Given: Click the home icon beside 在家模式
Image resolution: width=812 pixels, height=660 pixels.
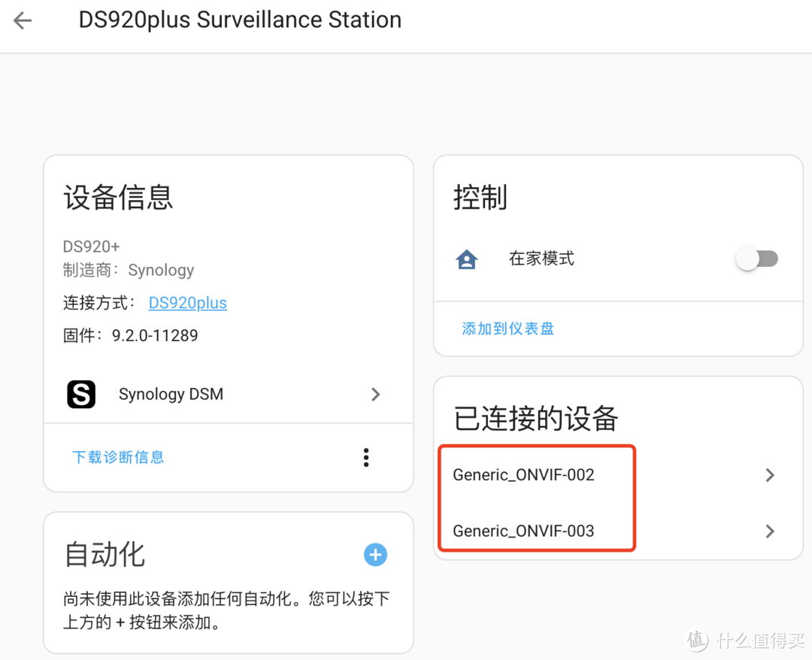Looking at the screenshot, I should [x=467, y=258].
